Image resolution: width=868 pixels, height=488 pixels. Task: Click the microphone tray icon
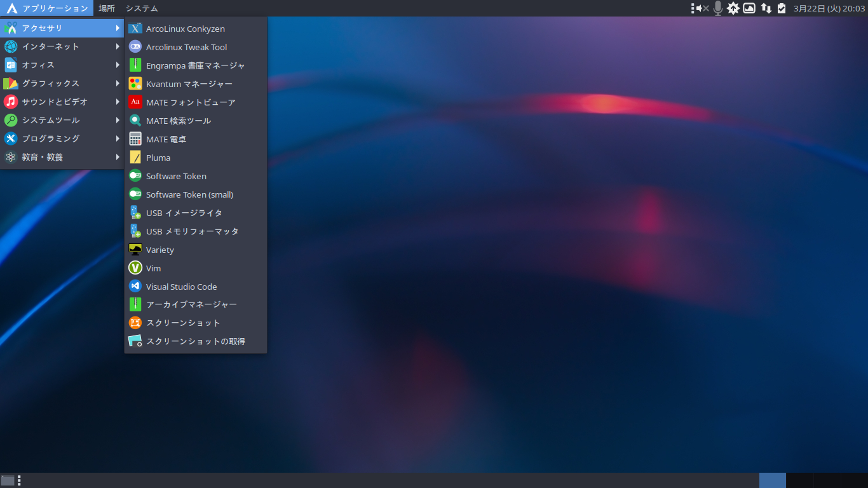coord(718,8)
